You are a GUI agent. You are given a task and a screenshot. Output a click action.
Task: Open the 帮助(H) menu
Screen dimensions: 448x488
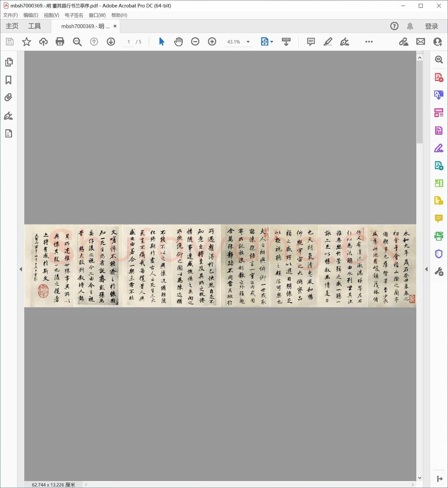119,15
